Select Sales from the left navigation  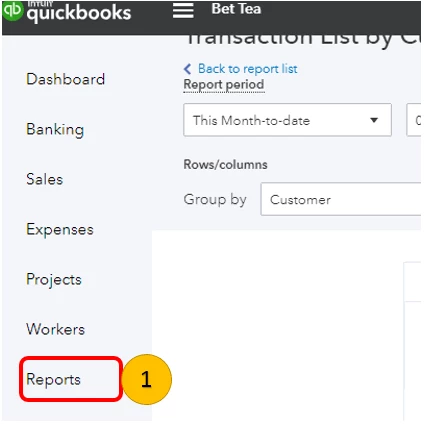pyautogui.click(x=45, y=179)
